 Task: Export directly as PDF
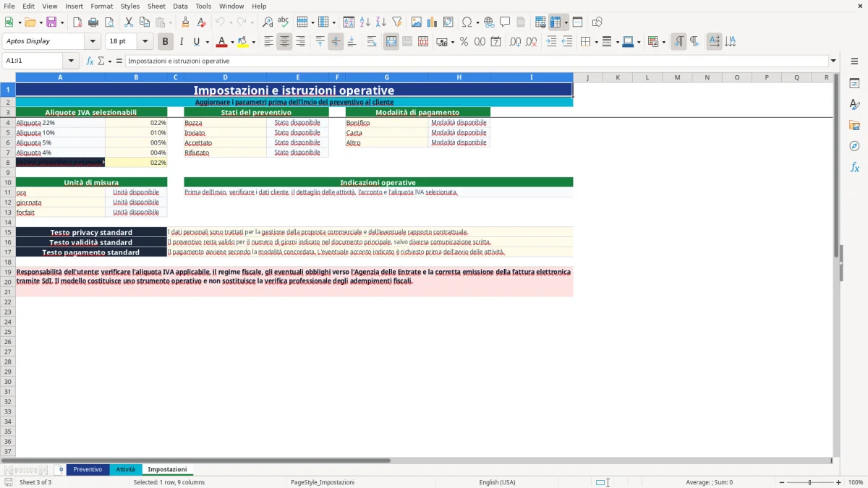[77, 22]
